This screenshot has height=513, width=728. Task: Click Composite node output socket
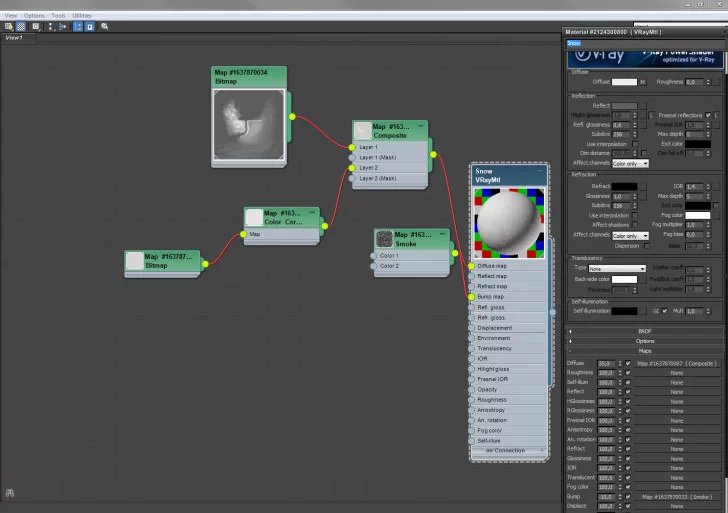pos(433,154)
